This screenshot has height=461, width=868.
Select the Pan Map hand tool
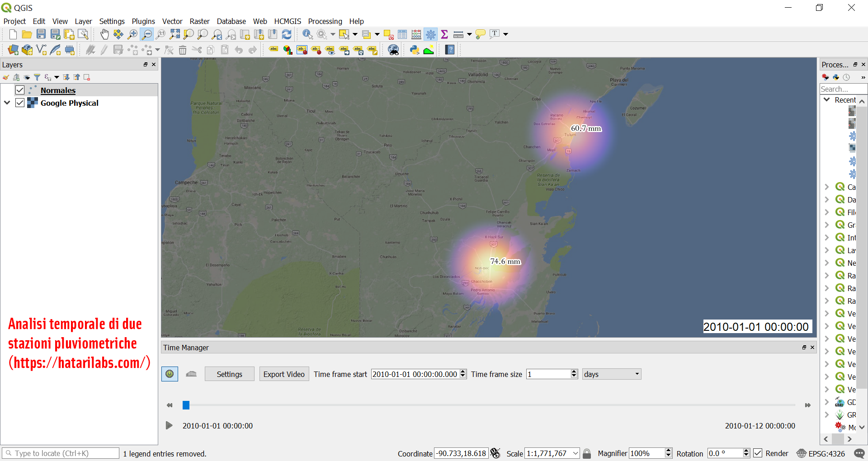pyautogui.click(x=104, y=34)
